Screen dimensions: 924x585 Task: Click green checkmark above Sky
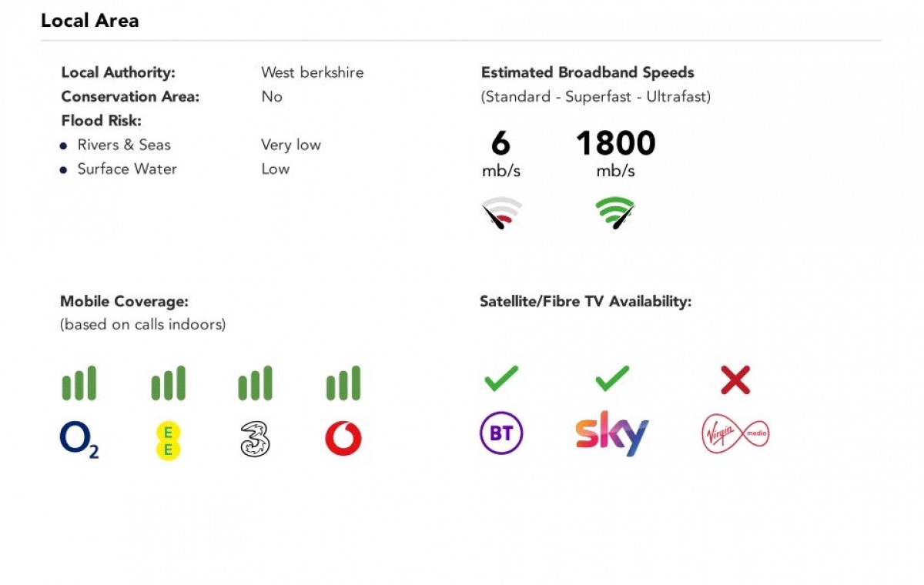click(x=612, y=379)
